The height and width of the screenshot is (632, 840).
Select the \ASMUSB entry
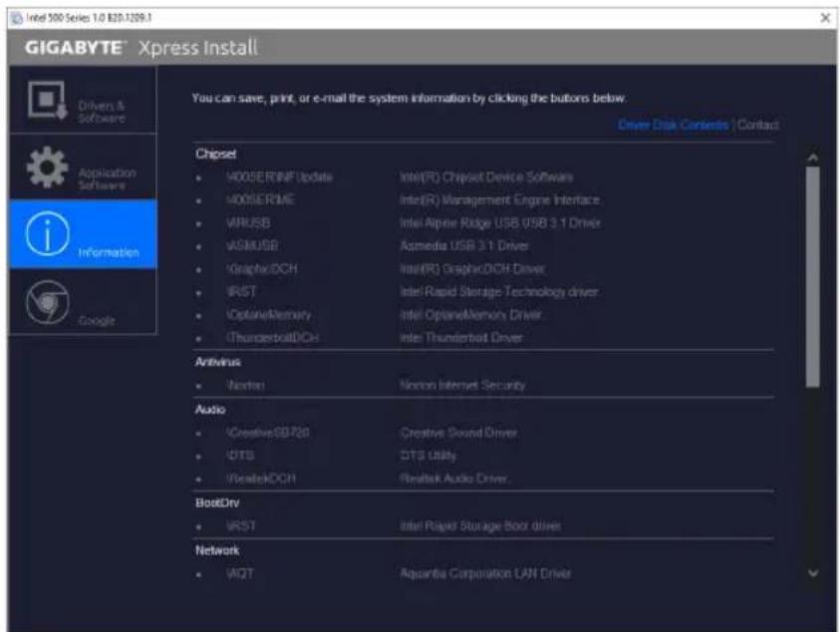tap(252, 246)
